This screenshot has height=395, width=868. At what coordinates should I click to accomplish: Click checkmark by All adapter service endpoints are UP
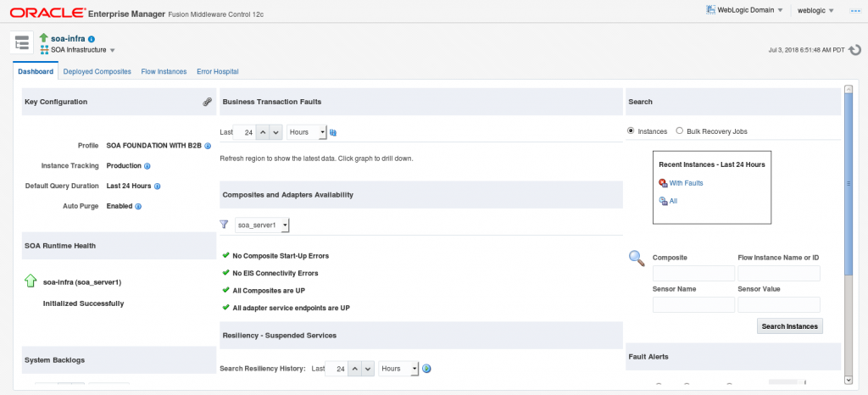tap(225, 307)
